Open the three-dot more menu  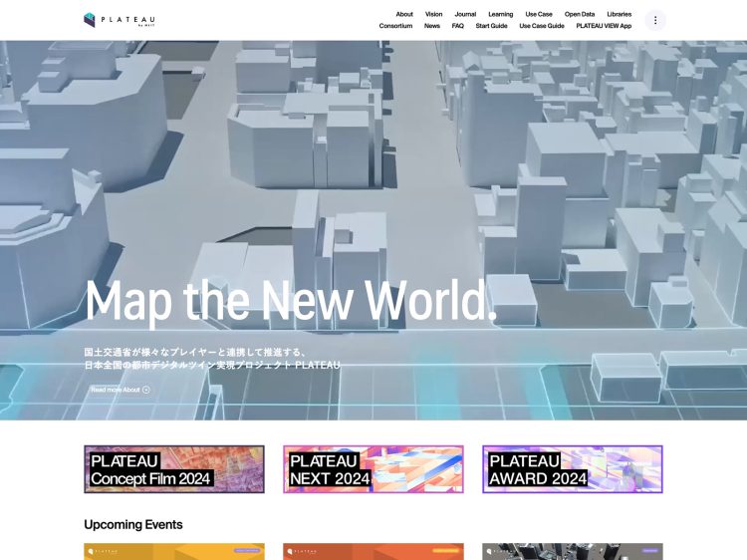coord(655,20)
